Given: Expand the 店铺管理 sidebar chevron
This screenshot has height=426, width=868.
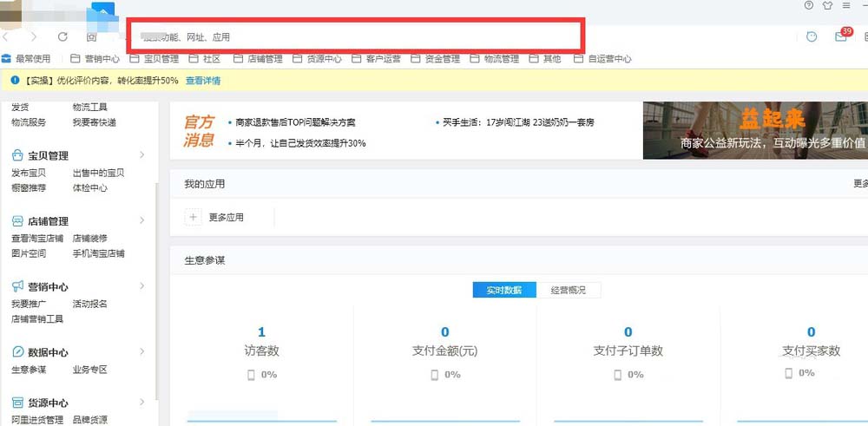Looking at the screenshot, I should coord(141,220).
